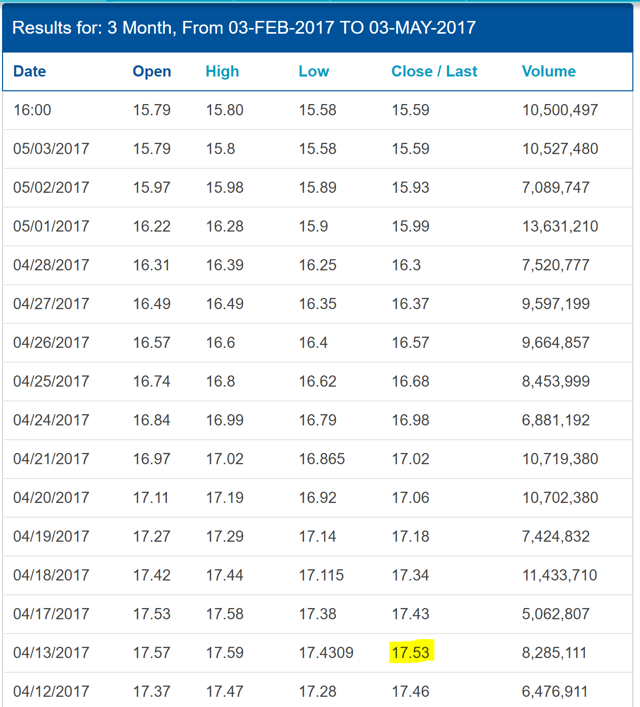Click the Open column header
640x707 pixels.
point(152,71)
